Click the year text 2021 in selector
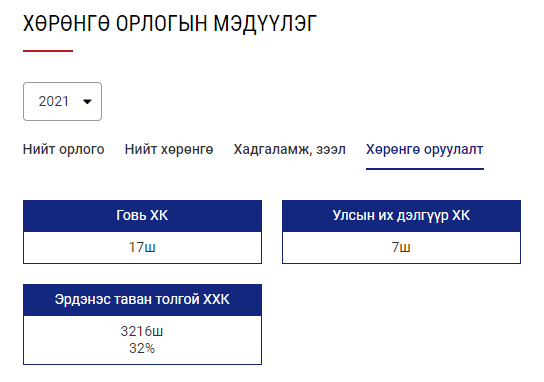544x382 pixels. [x=53, y=101]
